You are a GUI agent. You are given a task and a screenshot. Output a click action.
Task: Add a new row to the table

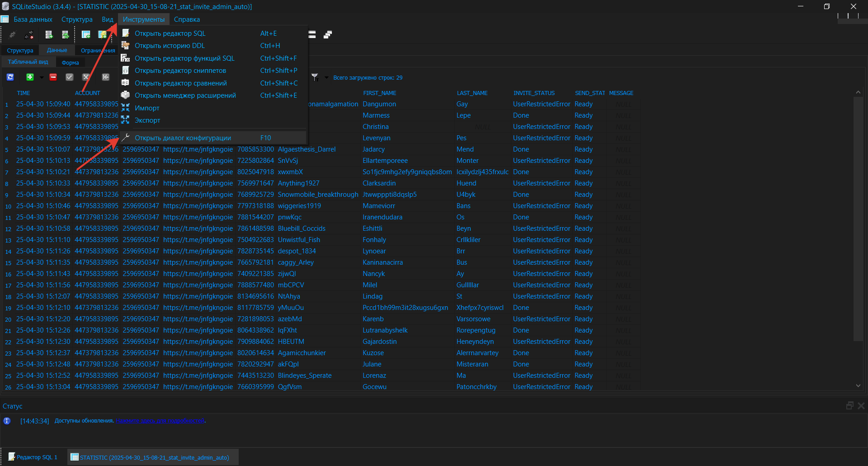(30, 77)
